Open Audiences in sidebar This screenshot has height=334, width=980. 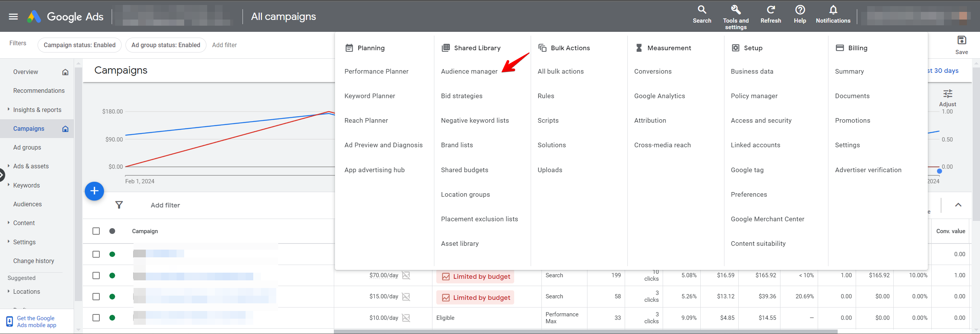pyautogui.click(x=27, y=204)
